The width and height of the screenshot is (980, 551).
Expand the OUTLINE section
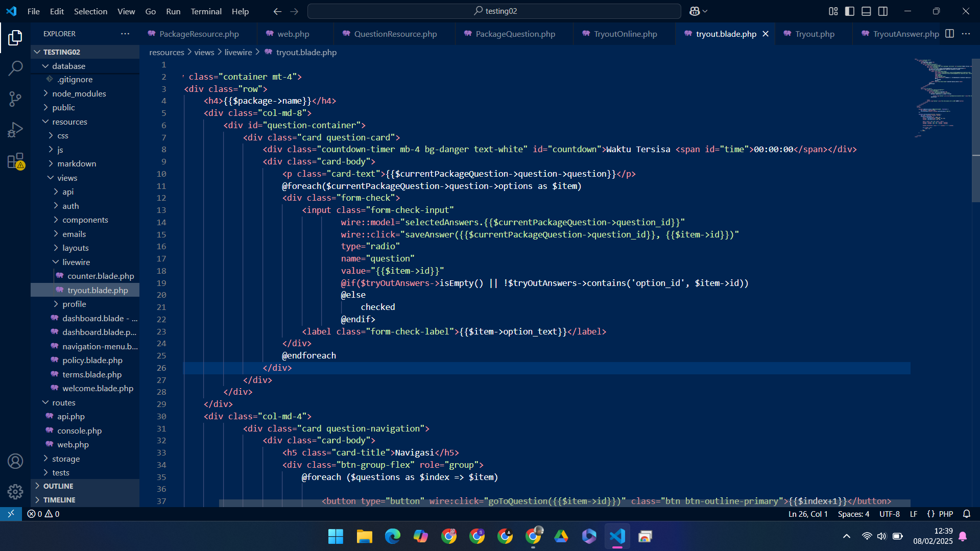pyautogui.click(x=58, y=486)
